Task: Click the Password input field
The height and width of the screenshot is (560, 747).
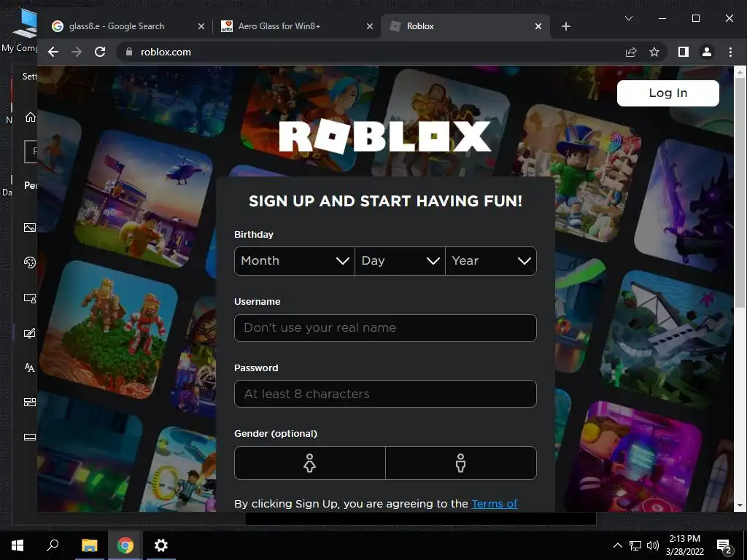Action: pos(385,394)
